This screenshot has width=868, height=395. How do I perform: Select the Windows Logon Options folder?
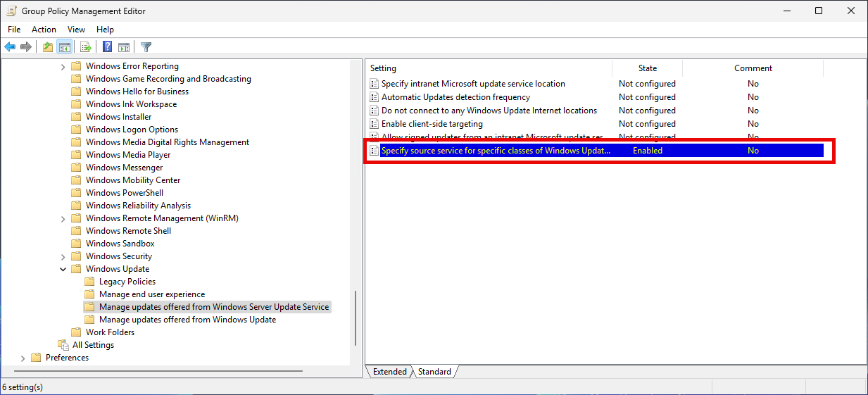click(132, 130)
